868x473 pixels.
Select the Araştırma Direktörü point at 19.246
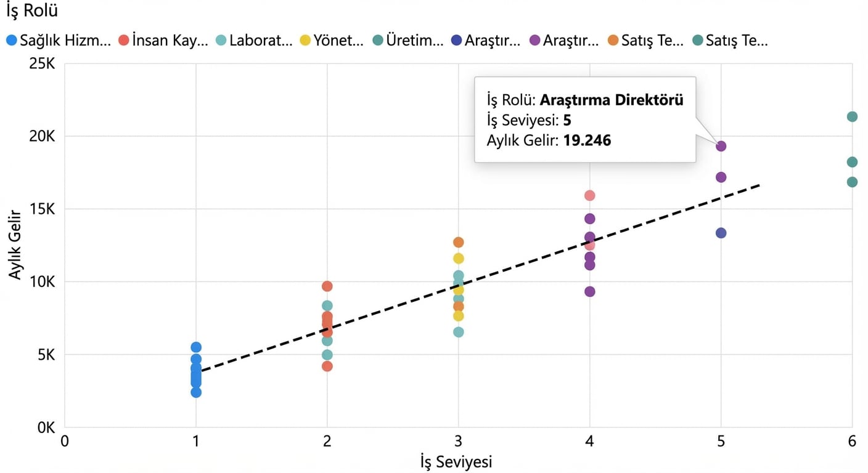coord(721,146)
